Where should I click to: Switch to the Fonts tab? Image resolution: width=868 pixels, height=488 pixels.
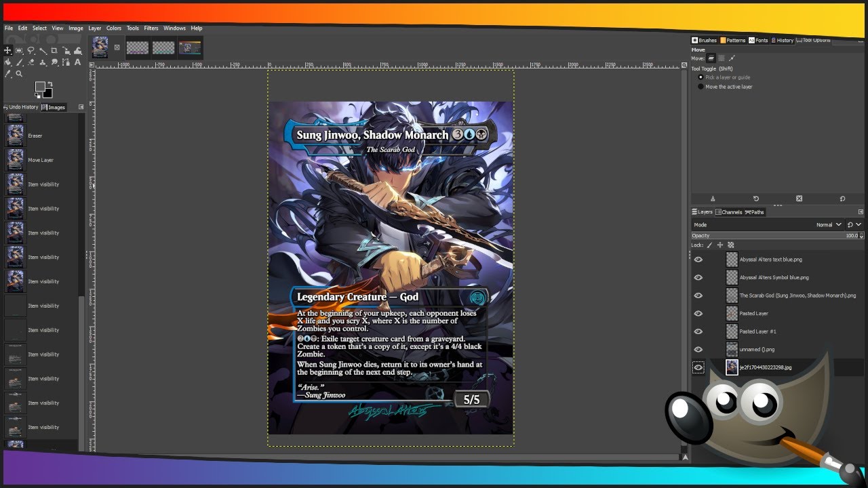click(758, 40)
